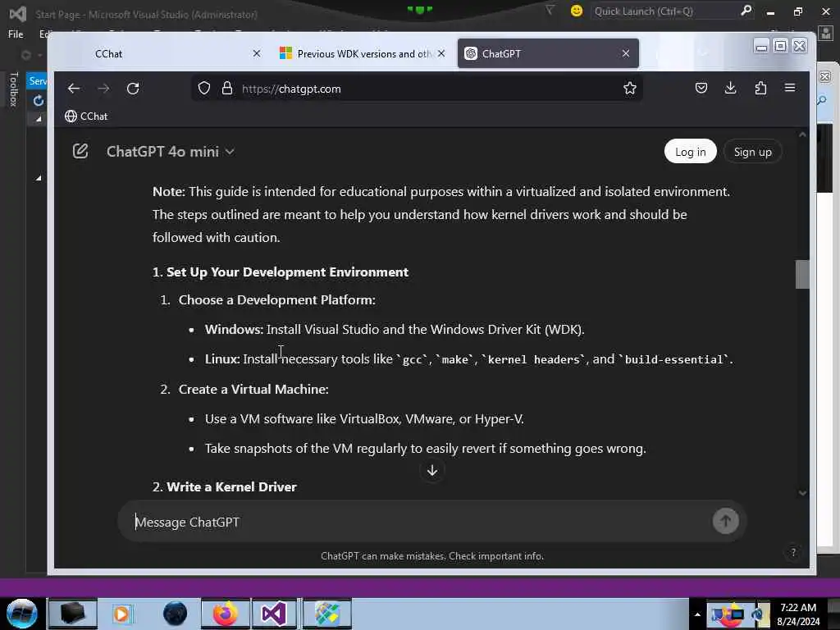Close the Previous WDK versions tab
The width and height of the screenshot is (840, 630).
tap(441, 53)
